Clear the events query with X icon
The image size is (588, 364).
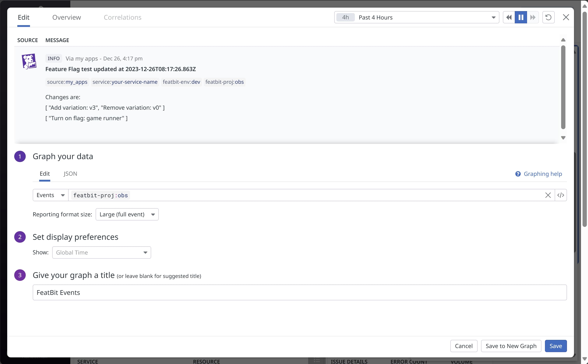pyautogui.click(x=548, y=195)
